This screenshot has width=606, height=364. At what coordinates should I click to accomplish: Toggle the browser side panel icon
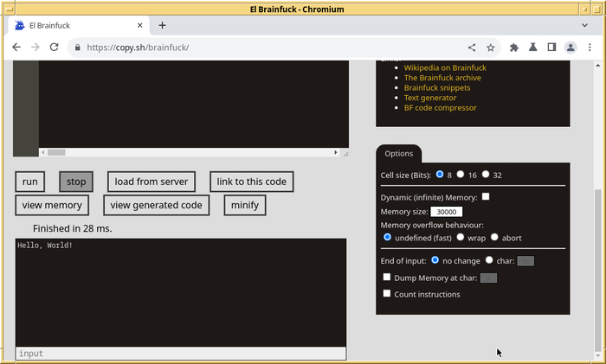tap(552, 48)
